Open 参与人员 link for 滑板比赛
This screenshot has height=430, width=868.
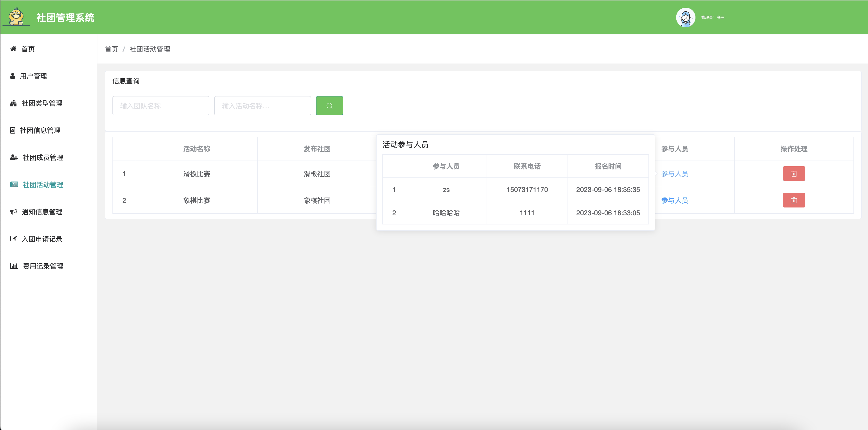pos(674,174)
